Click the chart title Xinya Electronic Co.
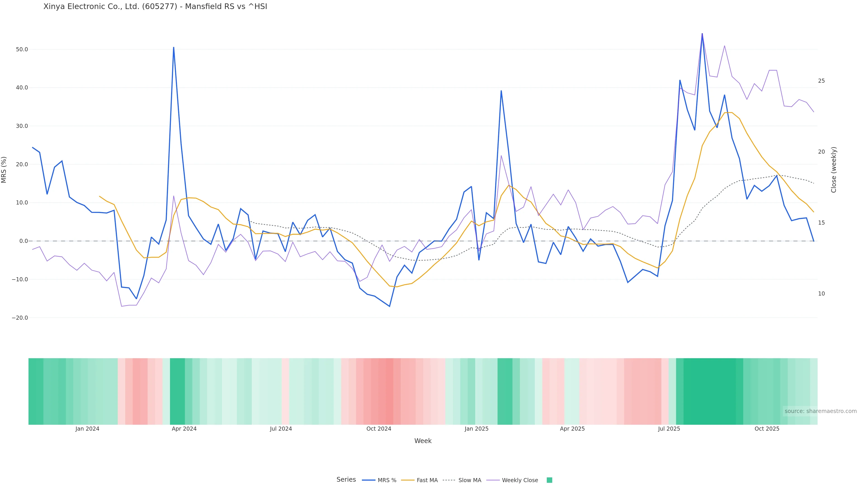Image resolution: width=868 pixels, height=488 pixels. pos(155,7)
